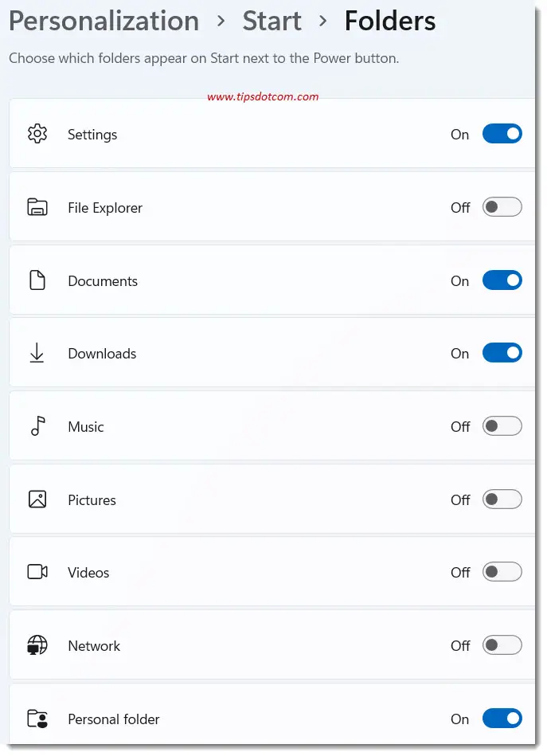Turn off the Settings toggle
This screenshot has height=756, width=547.
[502, 133]
